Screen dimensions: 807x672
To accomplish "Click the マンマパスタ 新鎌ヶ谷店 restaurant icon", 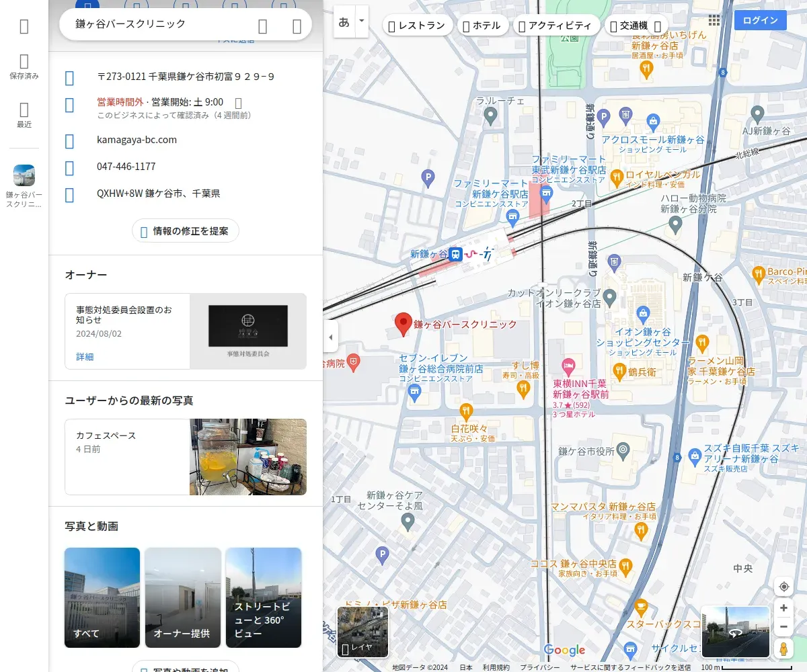I will coord(640,532).
